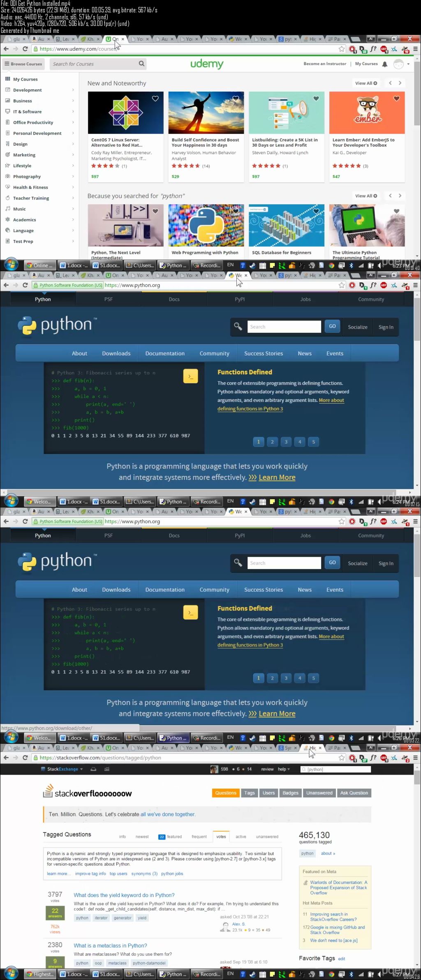The height and width of the screenshot is (980, 421).
Task: Go back in Because you searched carousel
Action: pyautogui.click(x=390, y=196)
